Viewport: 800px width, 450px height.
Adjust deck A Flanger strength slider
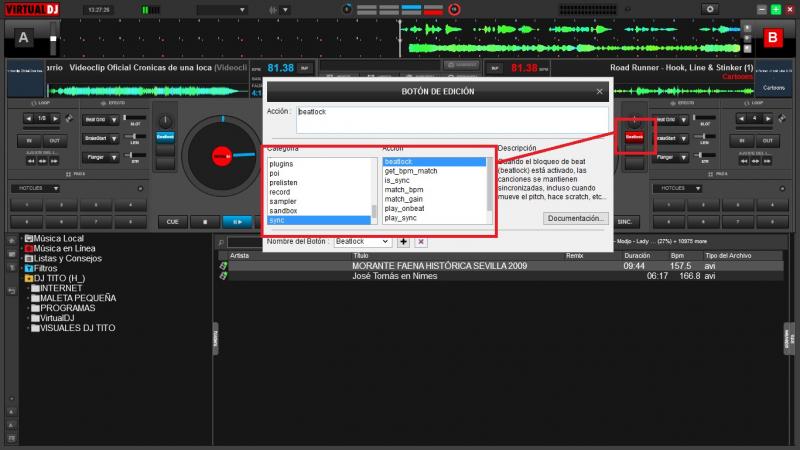pyautogui.click(x=135, y=155)
